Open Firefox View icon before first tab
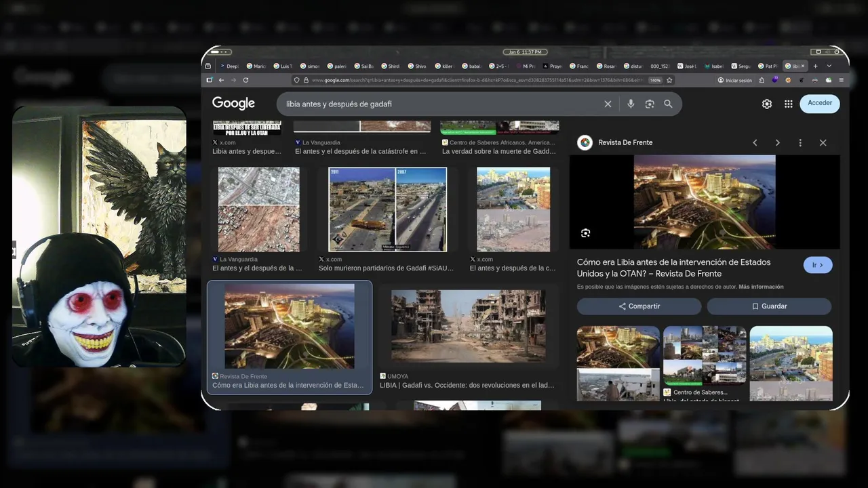 tap(208, 66)
